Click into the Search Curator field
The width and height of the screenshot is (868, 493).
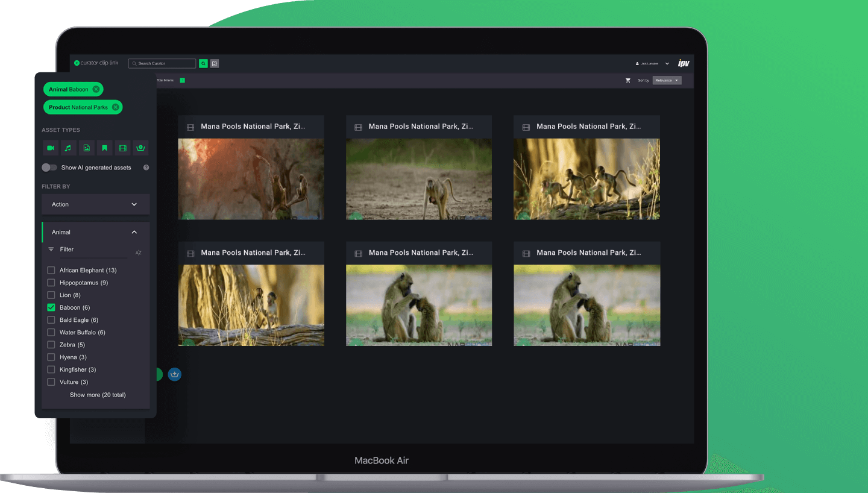click(x=162, y=63)
